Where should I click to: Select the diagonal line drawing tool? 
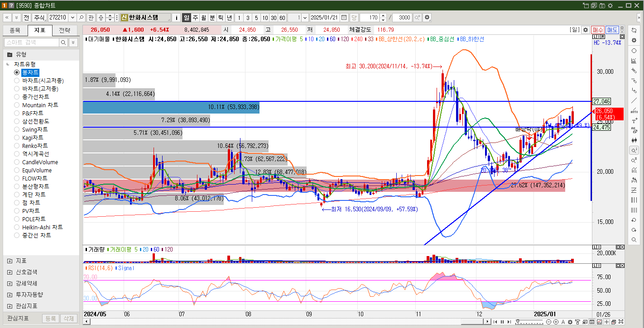[634, 100]
